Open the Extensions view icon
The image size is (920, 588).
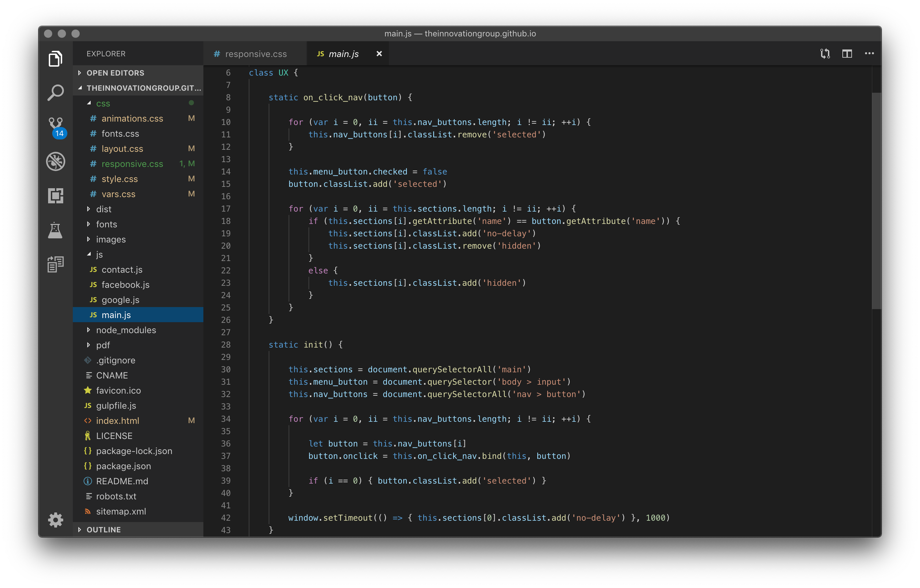pyautogui.click(x=56, y=196)
